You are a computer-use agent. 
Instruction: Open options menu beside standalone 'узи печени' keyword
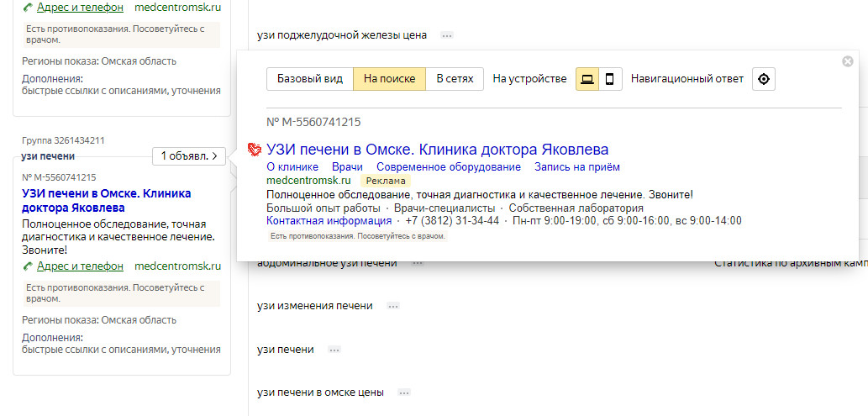click(x=334, y=350)
